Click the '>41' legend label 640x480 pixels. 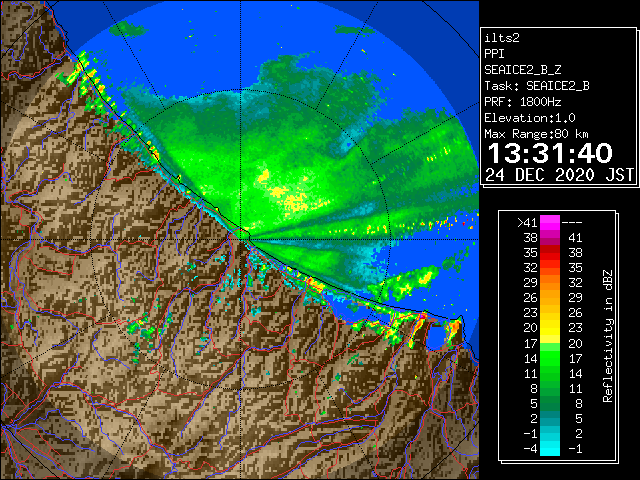pos(527,223)
